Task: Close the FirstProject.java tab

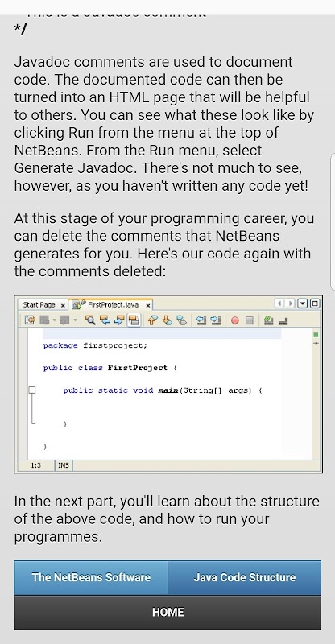Action: 147,305
